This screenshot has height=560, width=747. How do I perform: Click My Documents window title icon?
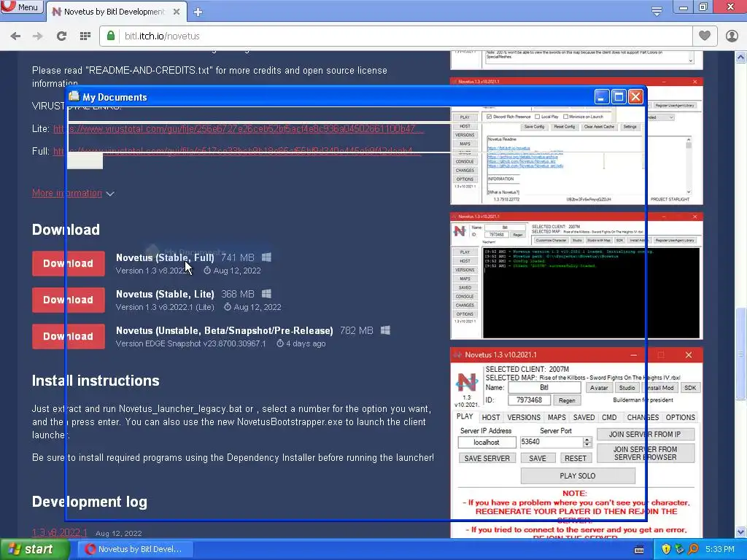click(x=74, y=97)
